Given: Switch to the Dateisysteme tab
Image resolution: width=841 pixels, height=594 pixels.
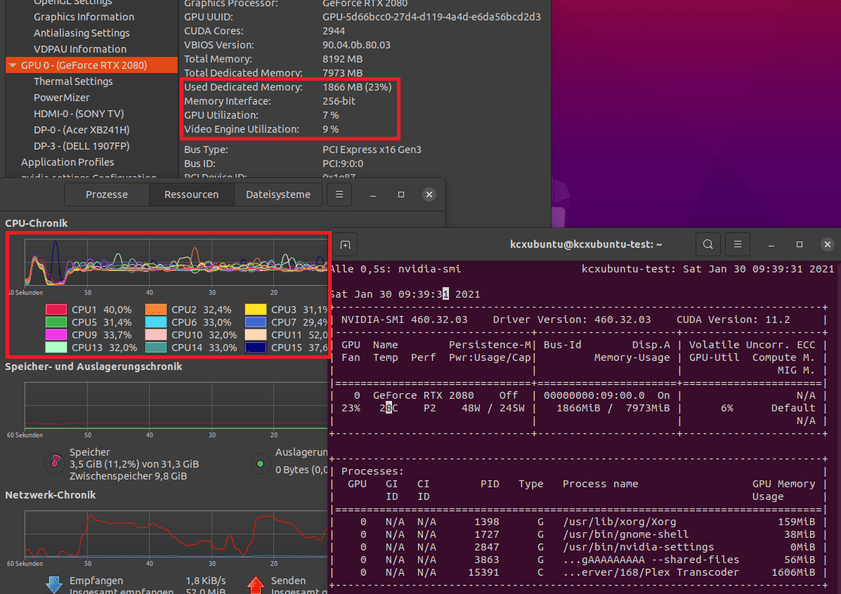Looking at the screenshot, I should 278,194.
